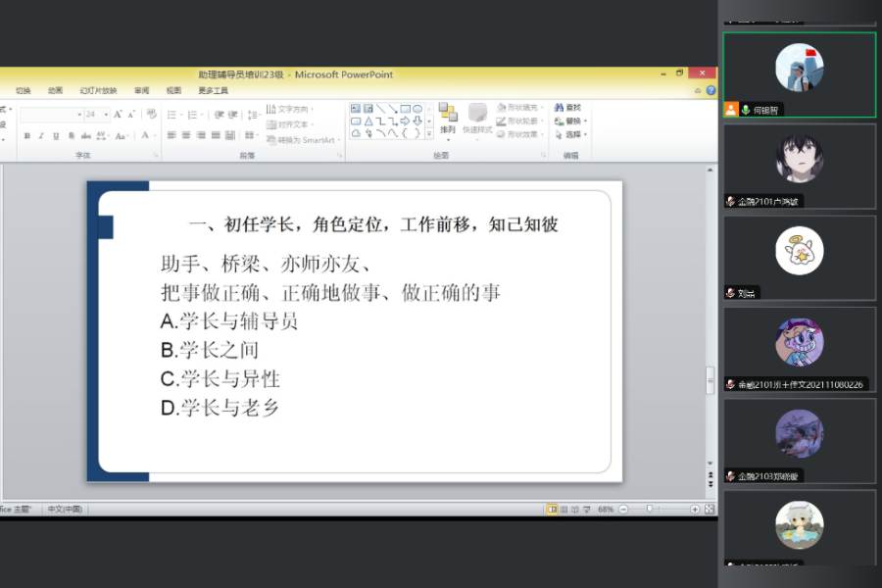This screenshot has width=882, height=588.
Task: Select the oval shape in shapes gallery
Action: click(417, 109)
